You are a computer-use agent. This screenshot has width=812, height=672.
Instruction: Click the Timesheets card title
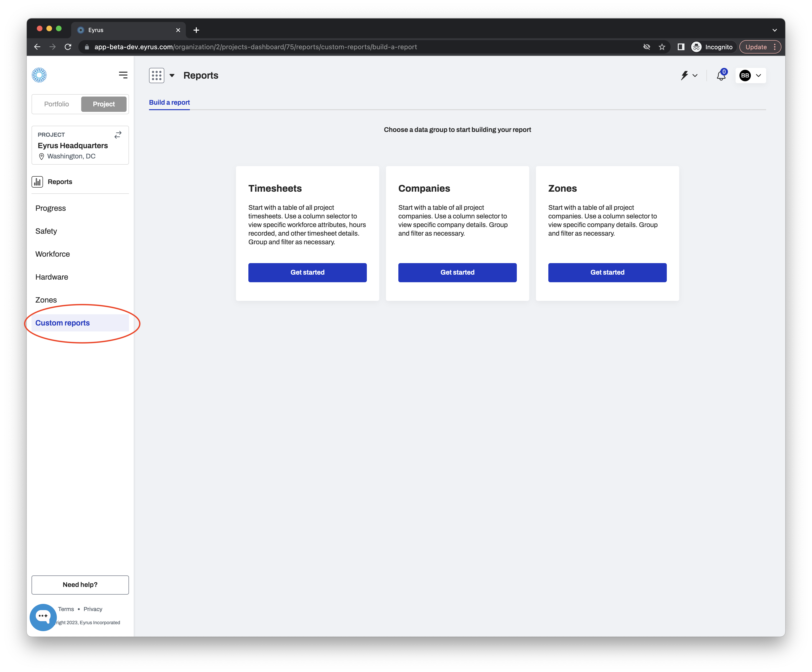[x=275, y=188]
